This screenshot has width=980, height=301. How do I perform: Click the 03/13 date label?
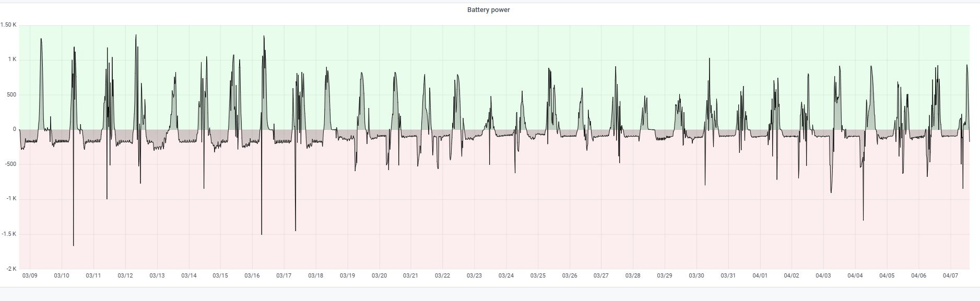pyautogui.click(x=157, y=275)
